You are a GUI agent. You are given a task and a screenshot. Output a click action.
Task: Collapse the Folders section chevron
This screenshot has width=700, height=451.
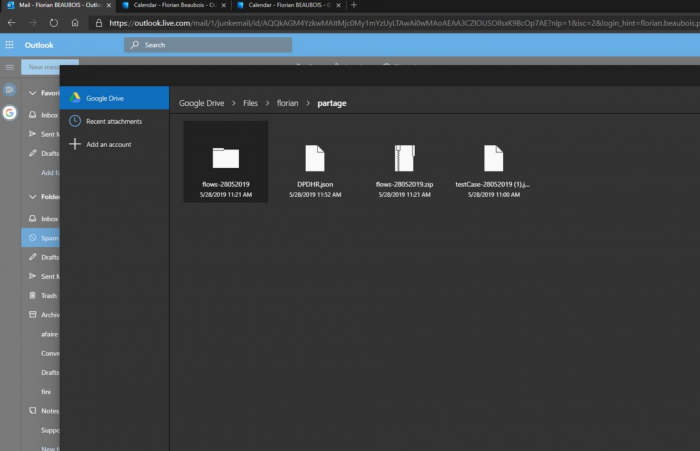click(x=32, y=197)
